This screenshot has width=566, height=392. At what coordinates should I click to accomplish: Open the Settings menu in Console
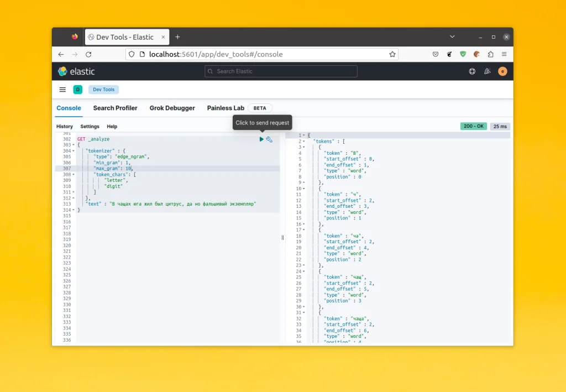tap(90, 127)
